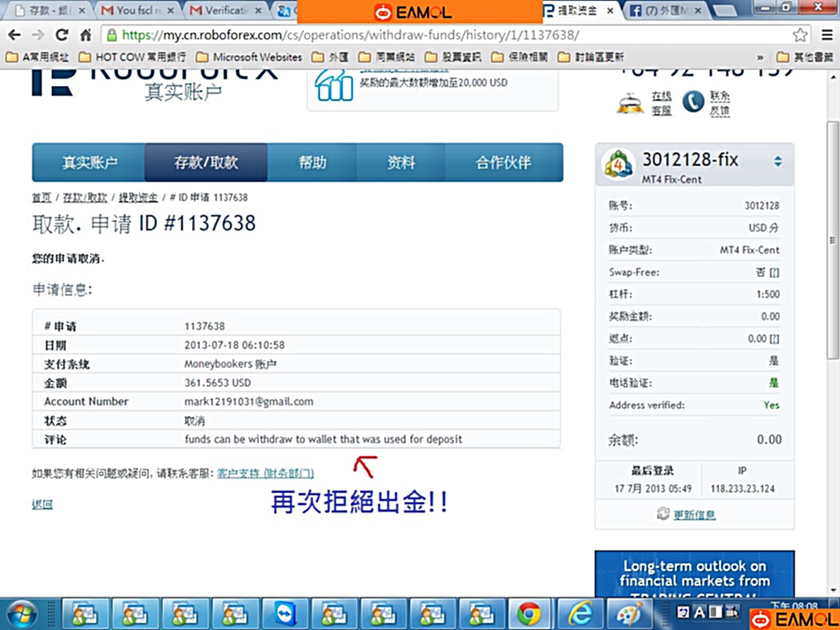Select the 存款/取款 navigation tab
The width and height of the screenshot is (840, 630).
pos(206,162)
